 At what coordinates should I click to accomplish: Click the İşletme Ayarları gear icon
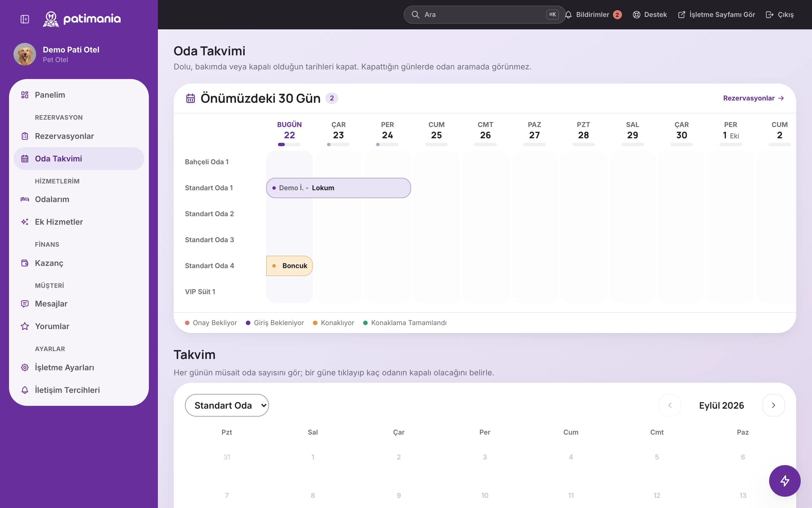25,367
